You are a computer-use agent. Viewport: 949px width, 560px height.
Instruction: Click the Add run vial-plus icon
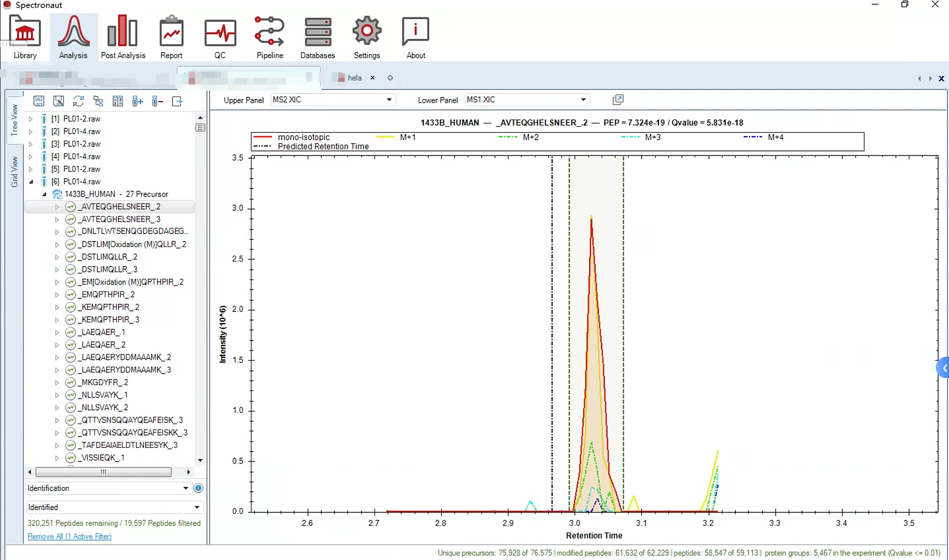138,101
